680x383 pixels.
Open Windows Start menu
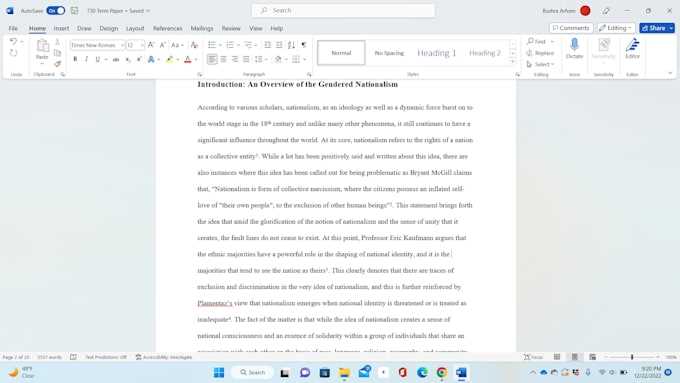(x=219, y=372)
